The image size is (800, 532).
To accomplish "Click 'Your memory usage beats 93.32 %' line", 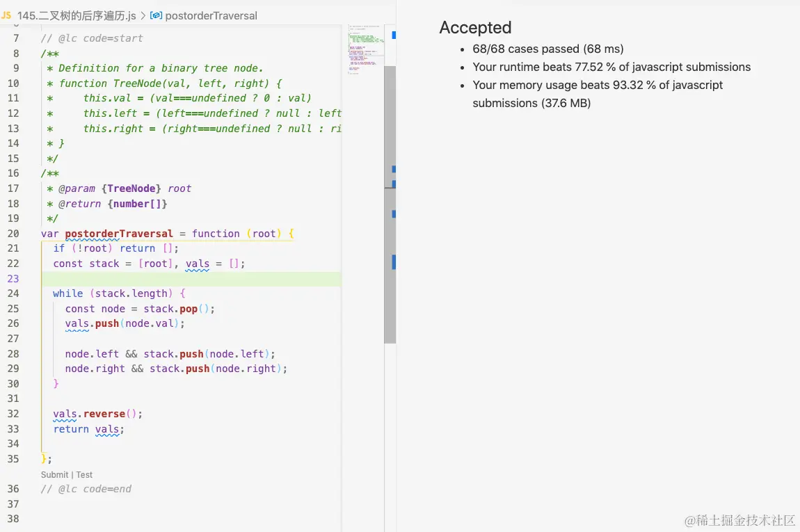I will point(598,94).
